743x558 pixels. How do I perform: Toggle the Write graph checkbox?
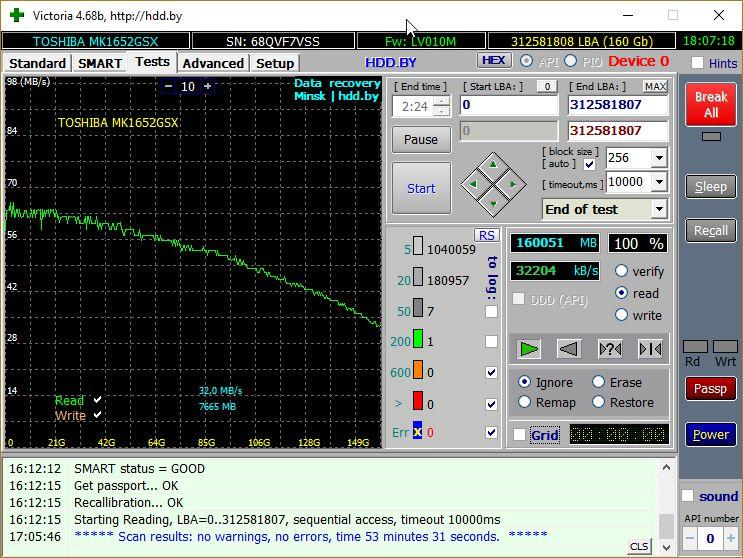click(97, 415)
